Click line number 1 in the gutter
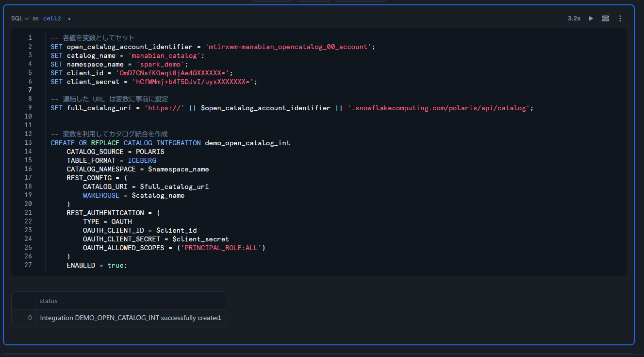 (x=30, y=38)
